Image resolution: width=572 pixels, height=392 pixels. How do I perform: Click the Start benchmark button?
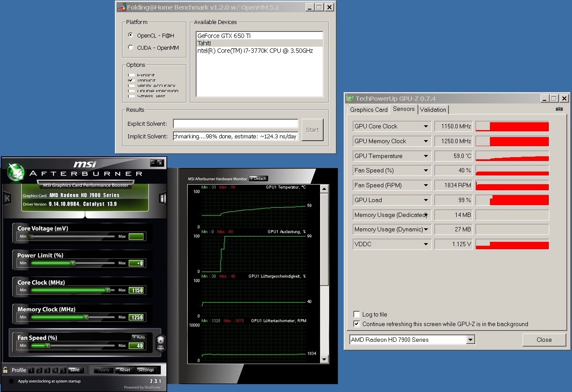[313, 130]
